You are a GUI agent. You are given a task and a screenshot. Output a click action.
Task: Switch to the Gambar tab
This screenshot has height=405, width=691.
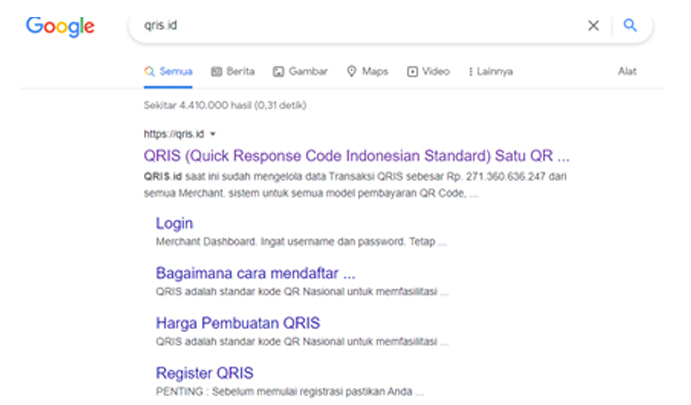300,71
